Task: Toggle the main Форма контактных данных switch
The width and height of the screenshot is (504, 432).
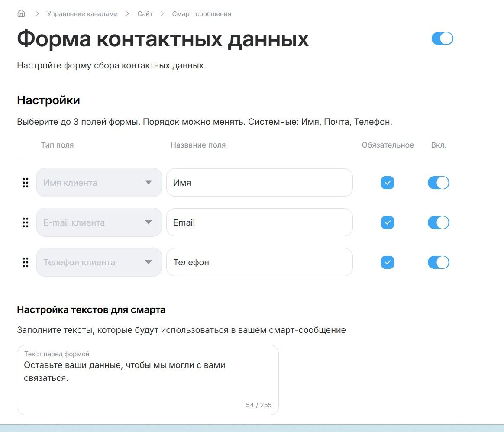Action: 442,39
